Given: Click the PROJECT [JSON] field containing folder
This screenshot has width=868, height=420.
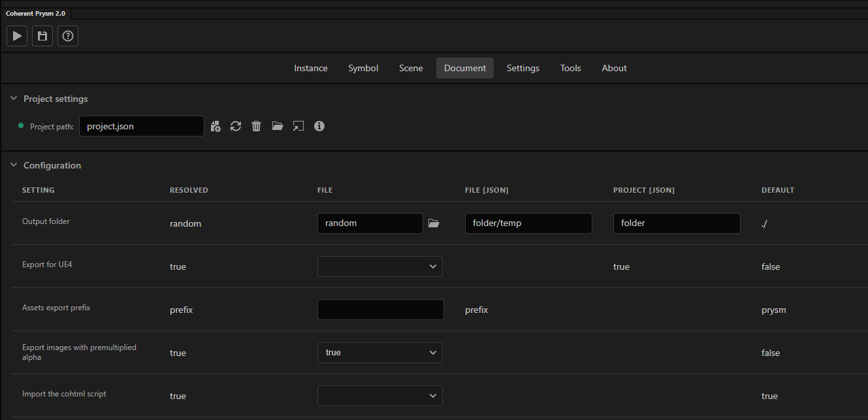Looking at the screenshot, I should click(x=677, y=223).
